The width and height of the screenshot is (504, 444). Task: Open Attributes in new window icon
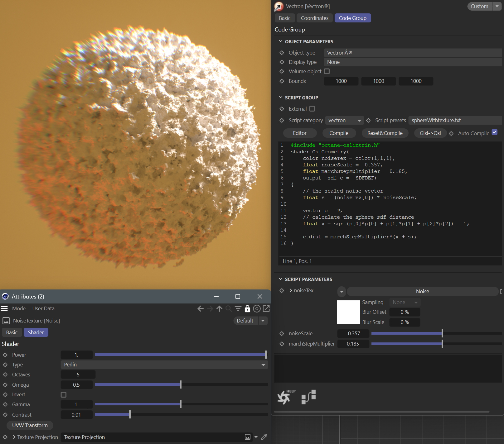pyautogui.click(x=266, y=308)
